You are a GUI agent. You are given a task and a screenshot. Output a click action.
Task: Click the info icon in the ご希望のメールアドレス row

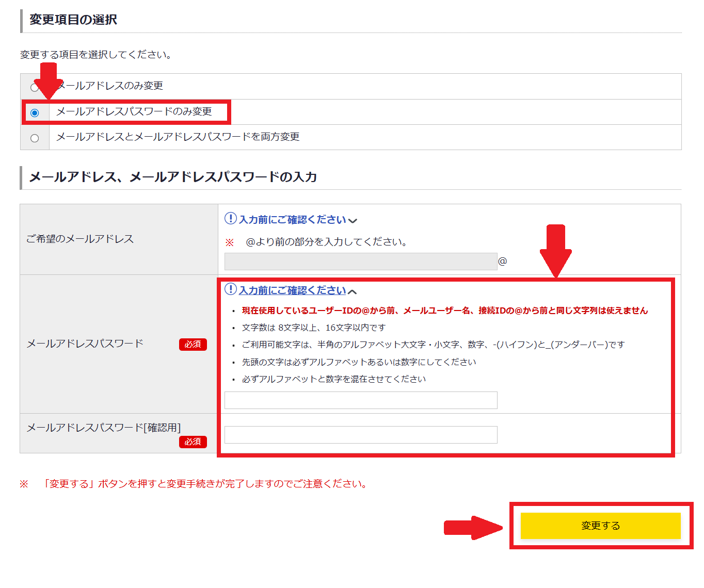click(230, 219)
